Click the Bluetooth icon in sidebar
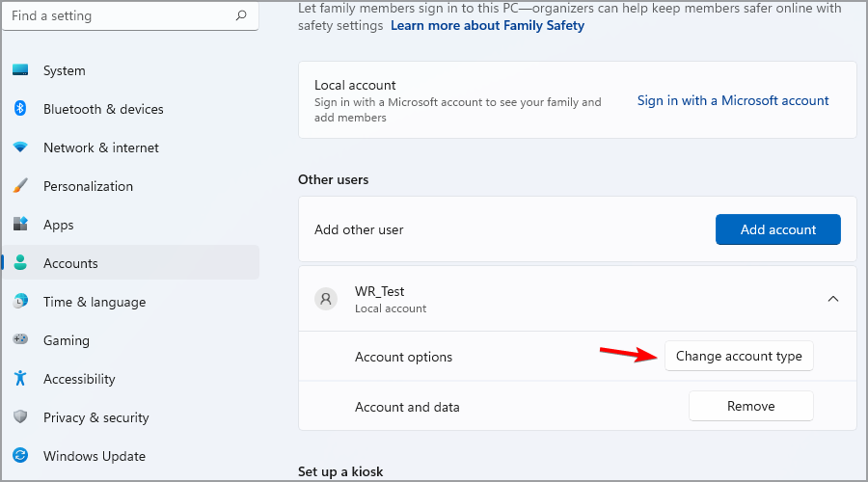This screenshot has height=482, width=868. click(x=20, y=109)
